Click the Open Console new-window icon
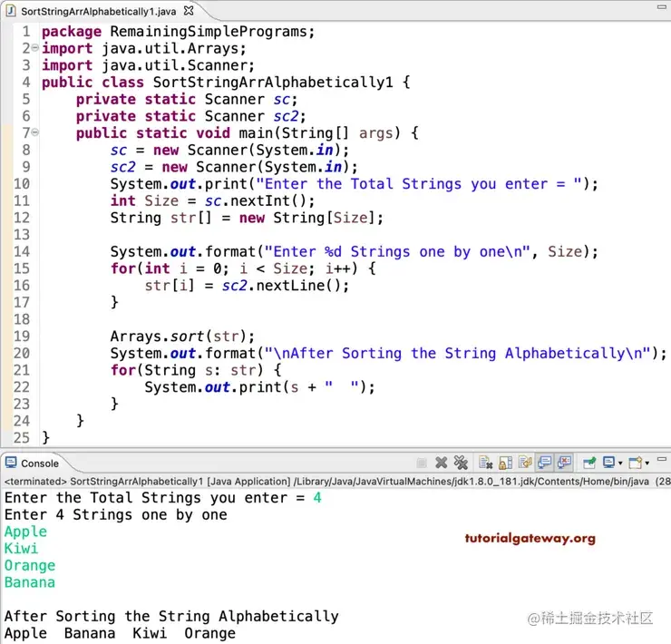The height and width of the screenshot is (644, 671). (636, 463)
